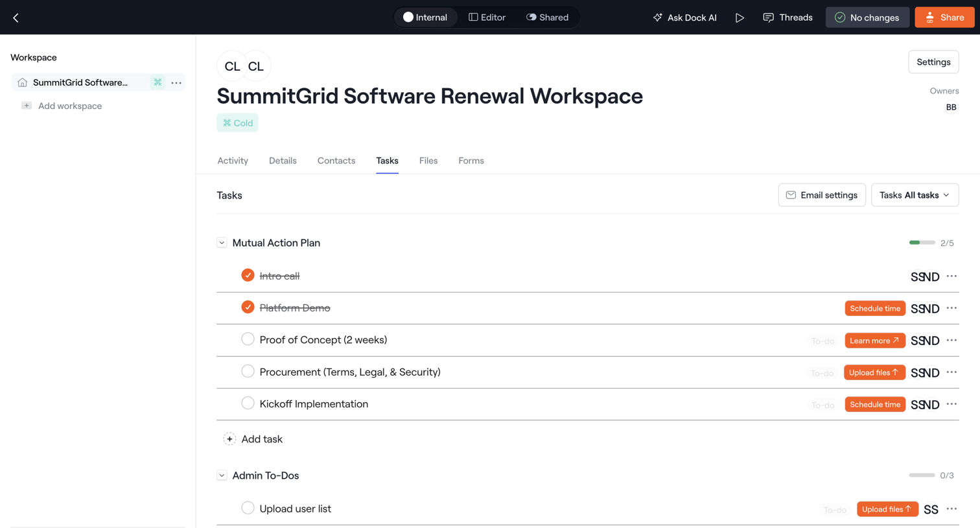Viewport: 980px width, 528px height.
Task: Click Admin To-Dos progress bar
Action: coord(922,475)
